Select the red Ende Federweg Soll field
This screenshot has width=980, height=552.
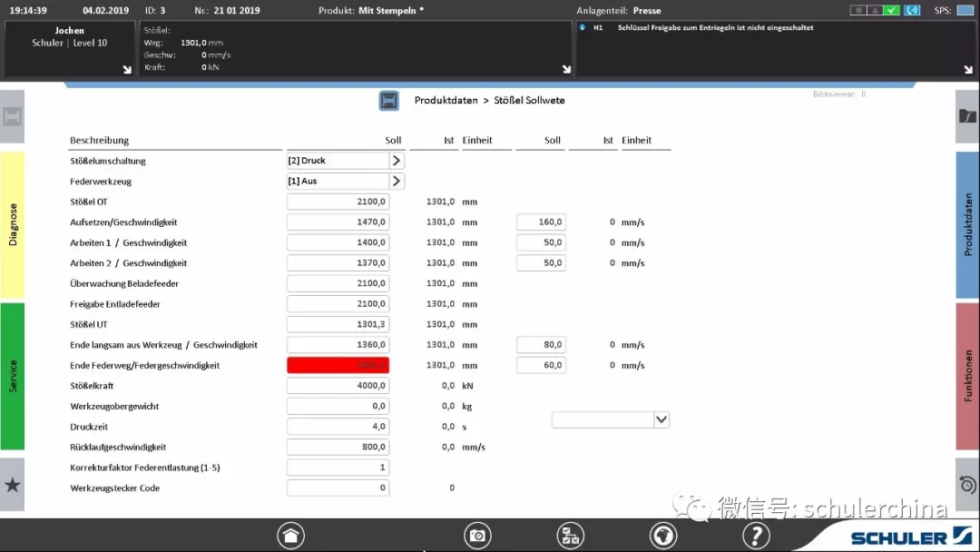point(338,365)
